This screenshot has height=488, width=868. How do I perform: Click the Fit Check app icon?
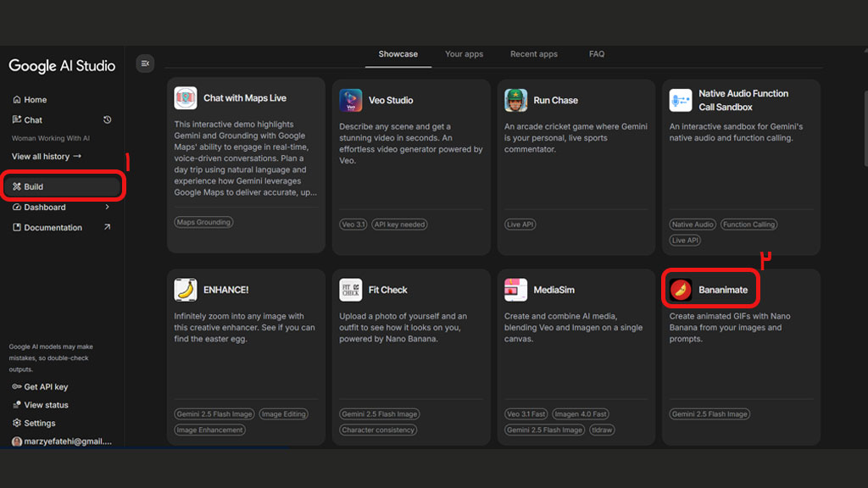(x=350, y=290)
